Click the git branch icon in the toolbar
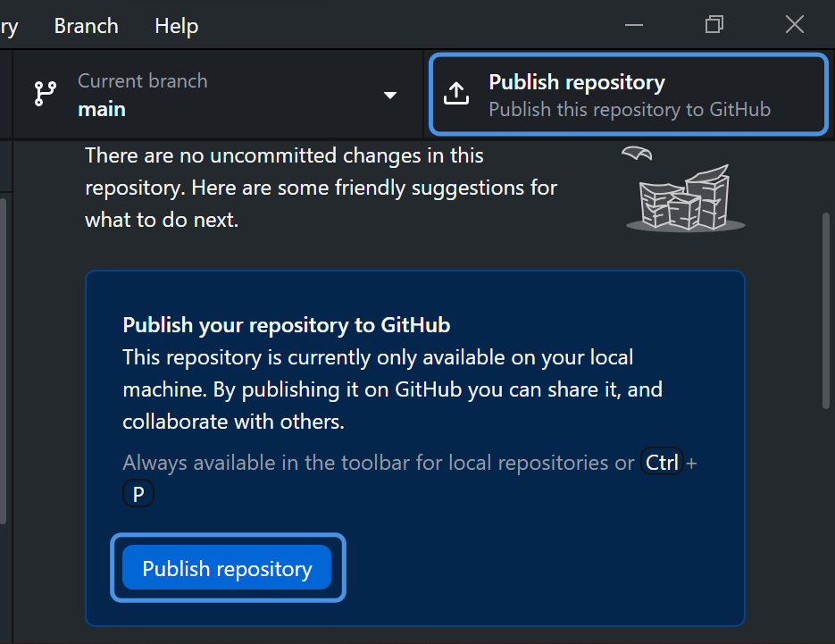 pyautogui.click(x=45, y=95)
